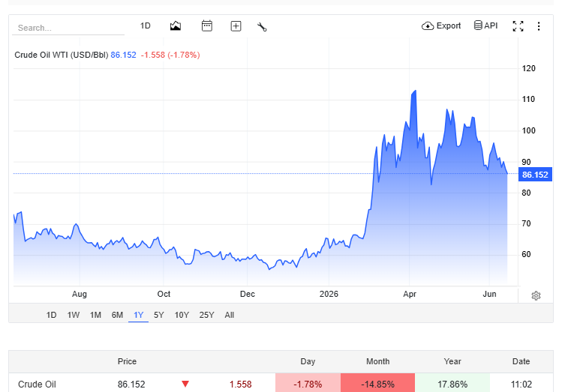The image size is (568, 392).
Task: Click the 86.152 price cell in table
Action: click(x=131, y=384)
